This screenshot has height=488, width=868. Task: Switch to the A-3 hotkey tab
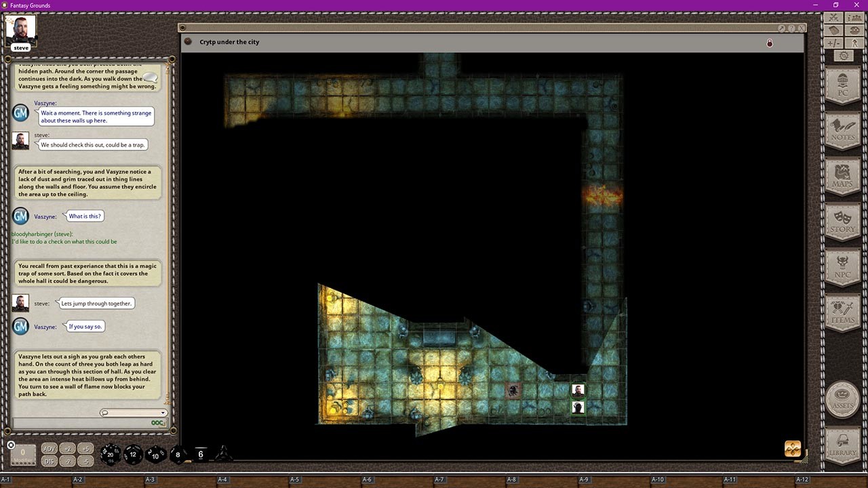coord(150,479)
